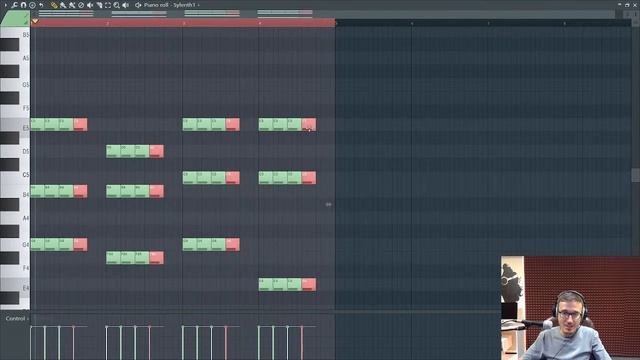Click the green keyboard view corner button
640x360 pixels.
click(x=15, y=19)
